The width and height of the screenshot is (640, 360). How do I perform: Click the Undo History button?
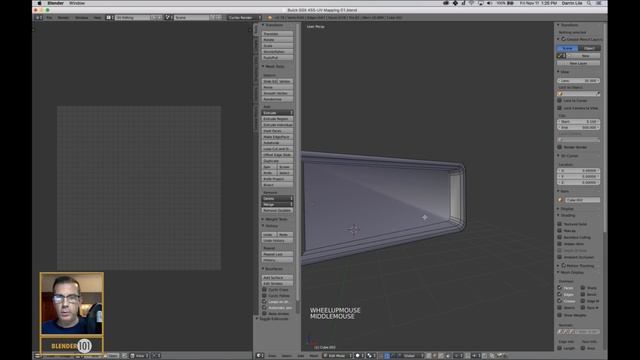277,241
